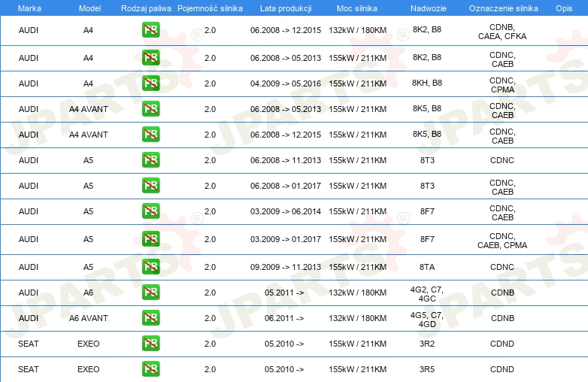
Task: Click the Opis column header
Action: [564, 8]
